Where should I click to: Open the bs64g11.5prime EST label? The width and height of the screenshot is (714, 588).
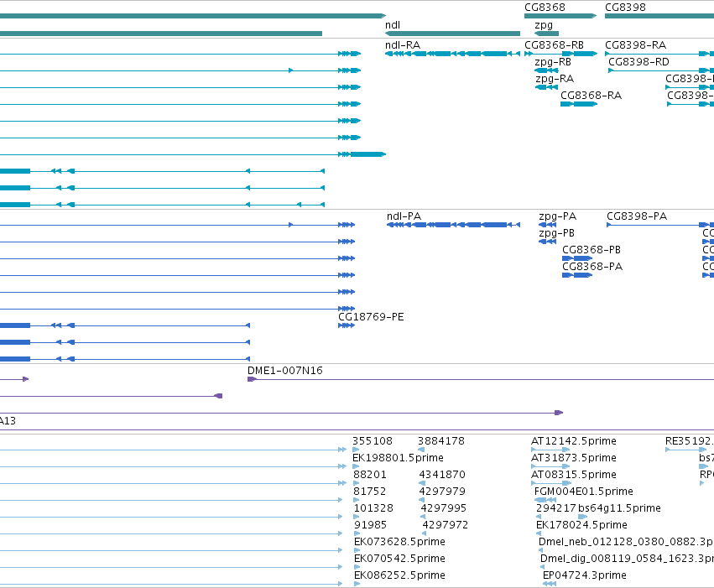(x=619, y=508)
